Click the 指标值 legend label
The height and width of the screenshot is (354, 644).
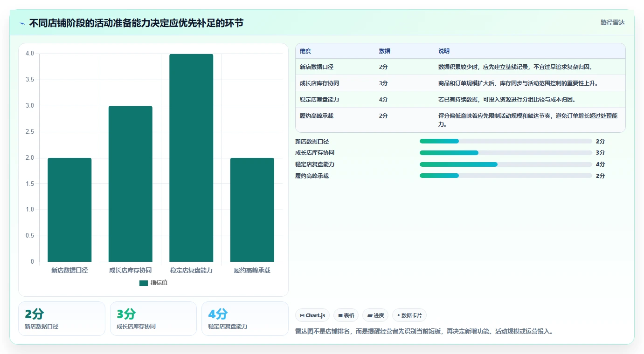[x=159, y=283]
